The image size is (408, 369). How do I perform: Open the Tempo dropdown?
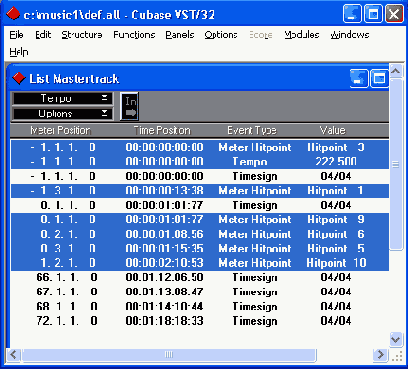coord(62,98)
